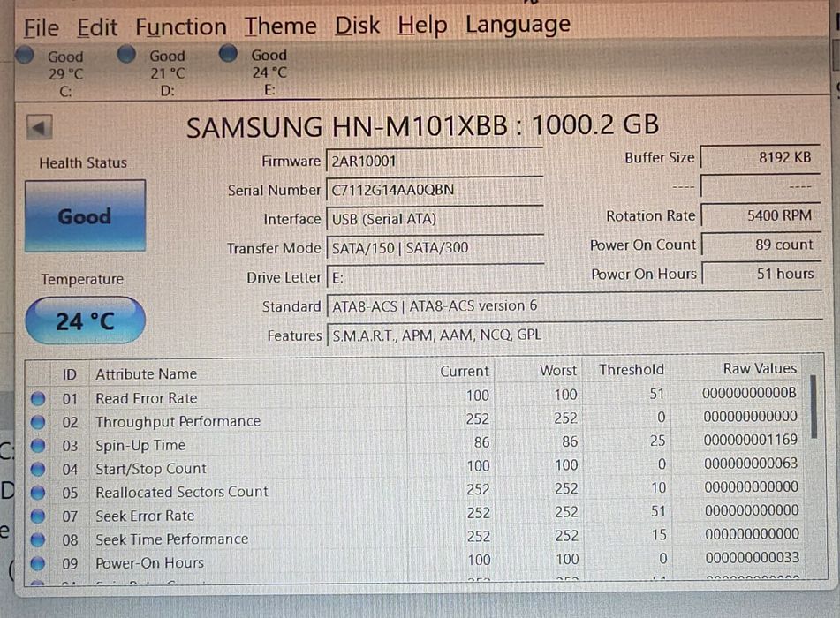The image size is (840, 618).
Task: Open the Edit menu
Action: click(x=97, y=27)
